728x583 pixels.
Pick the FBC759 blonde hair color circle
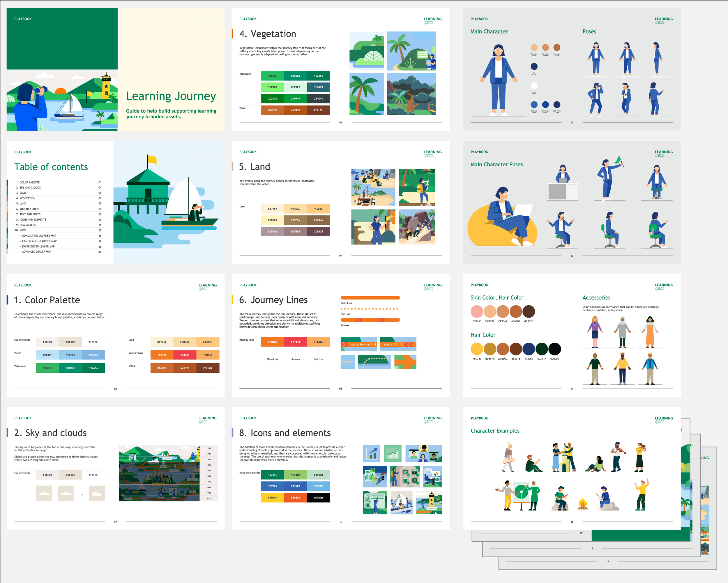coord(476,349)
